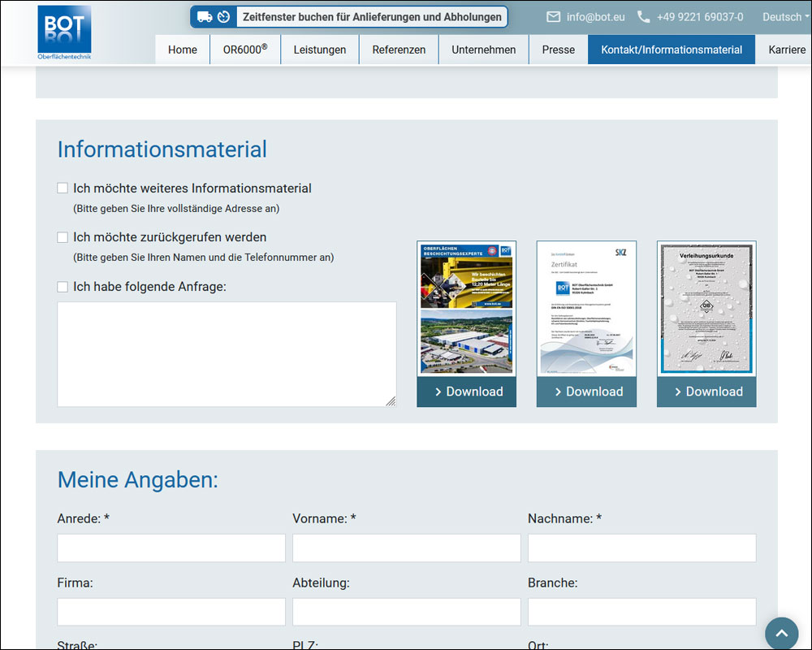Click into the Vorname input field
The height and width of the screenshot is (650, 812).
click(x=406, y=548)
